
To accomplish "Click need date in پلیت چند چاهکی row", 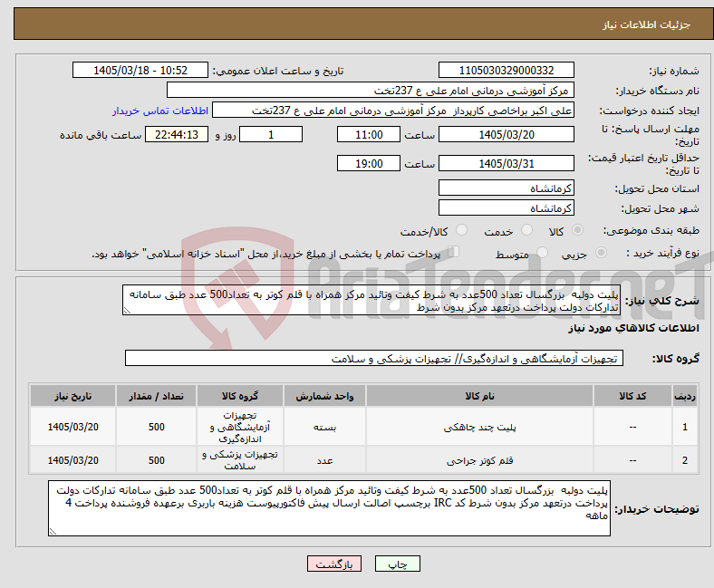I will click(72, 428).
